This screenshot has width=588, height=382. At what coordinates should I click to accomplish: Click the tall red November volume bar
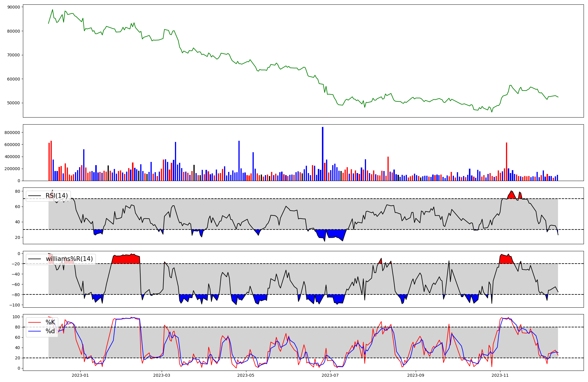point(507,162)
